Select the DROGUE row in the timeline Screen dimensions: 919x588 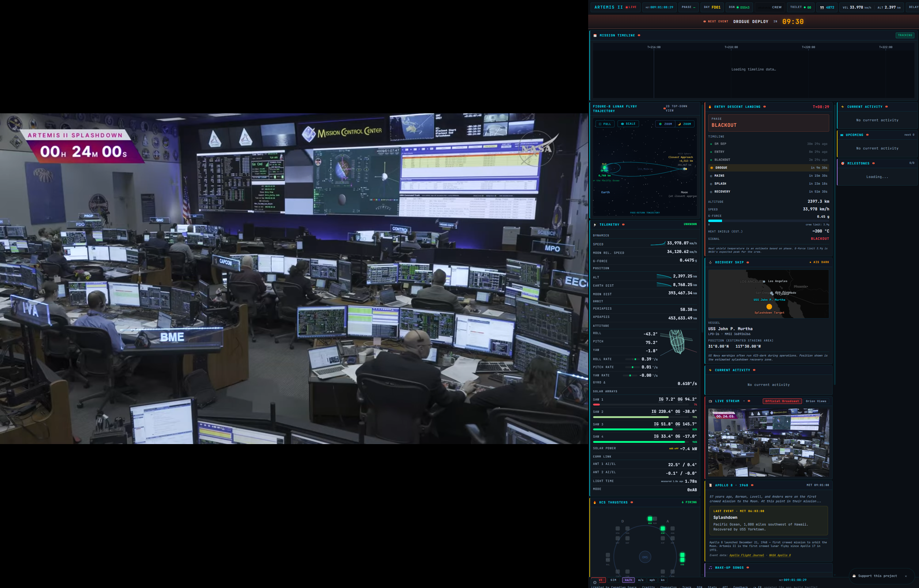[x=769, y=168]
